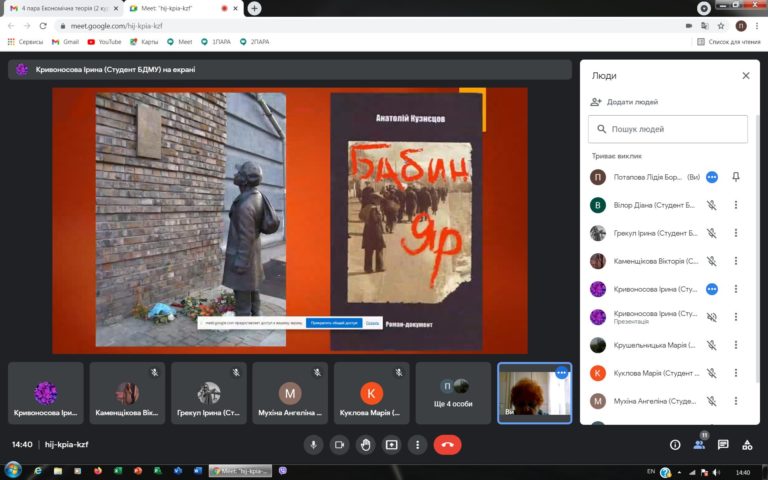Open options for Кривоносова Ірина speaking row

click(x=736, y=289)
